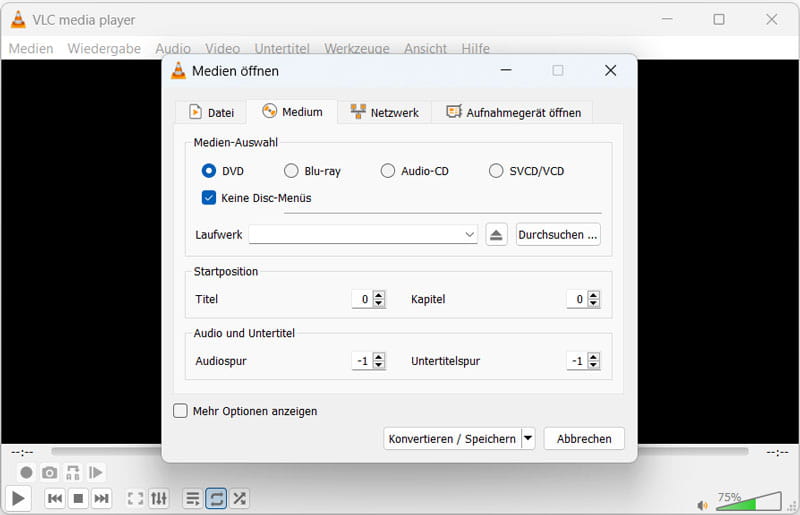
Task: Open the Ansicht menu
Action: point(426,48)
